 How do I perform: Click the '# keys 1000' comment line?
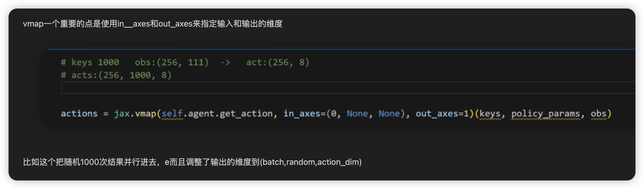point(185,62)
